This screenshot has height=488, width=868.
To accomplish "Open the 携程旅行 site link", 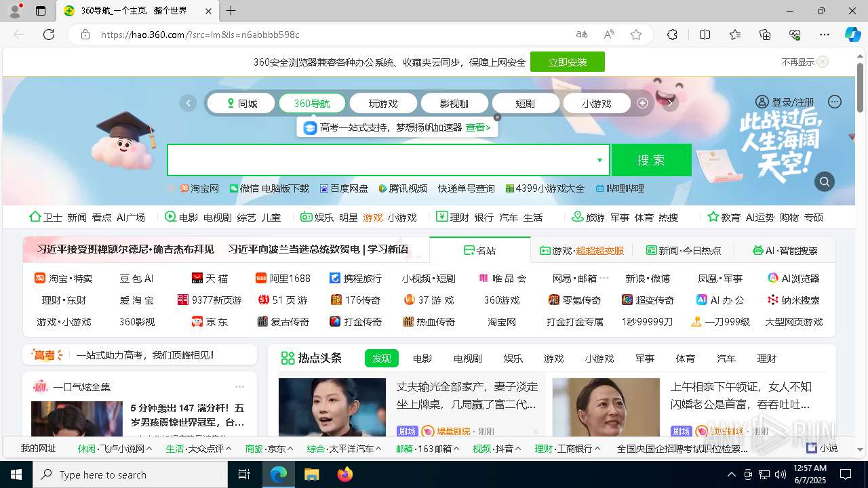I will coord(355,278).
